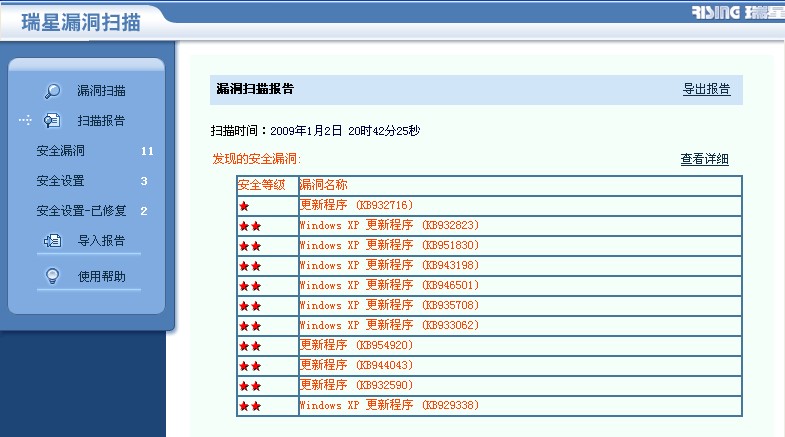Click the two-star rating for KB944043
Screen dimensions: 785x437
coord(250,366)
